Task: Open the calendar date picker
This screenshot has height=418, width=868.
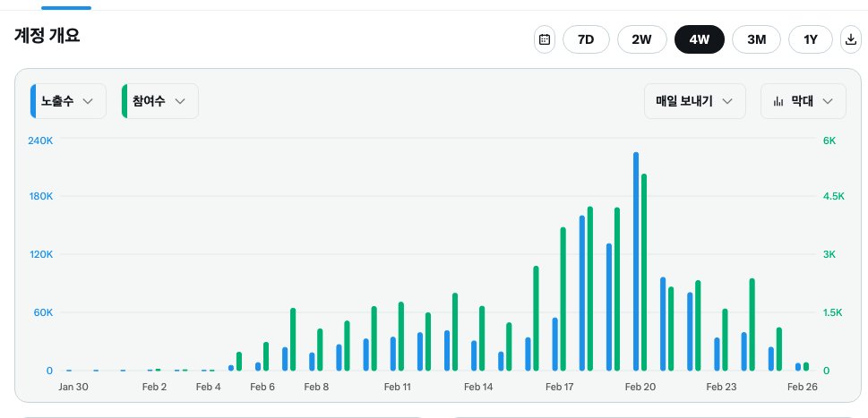Action: [x=544, y=39]
